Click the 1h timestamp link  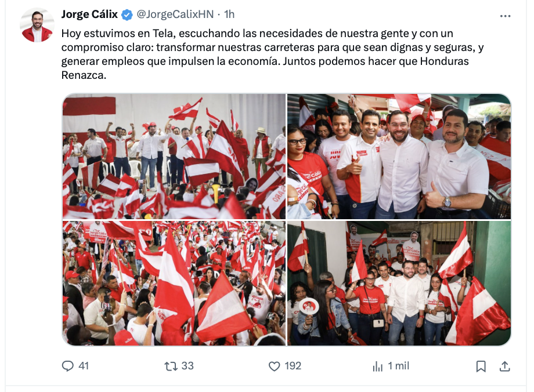coord(229,14)
